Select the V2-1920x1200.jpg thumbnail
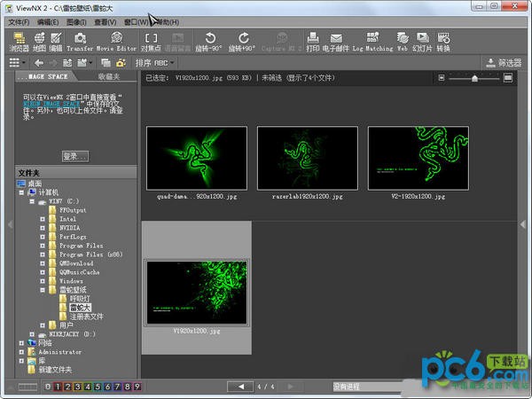Viewport: 532px width, 399px height. [x=419, y=158]
